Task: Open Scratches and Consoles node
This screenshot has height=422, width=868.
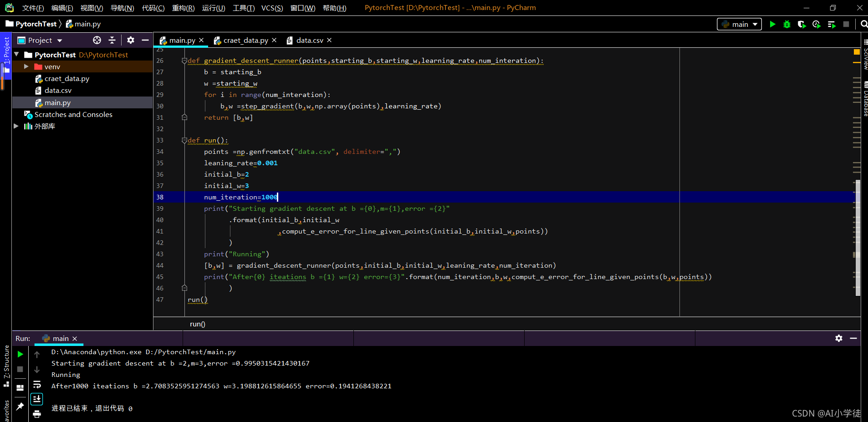Action: [x=73, y=114]
